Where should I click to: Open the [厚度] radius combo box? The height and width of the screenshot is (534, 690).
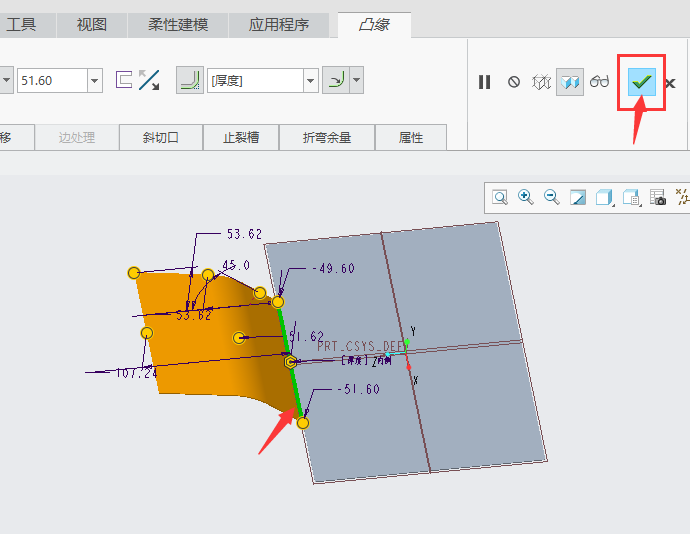point(255,81)
